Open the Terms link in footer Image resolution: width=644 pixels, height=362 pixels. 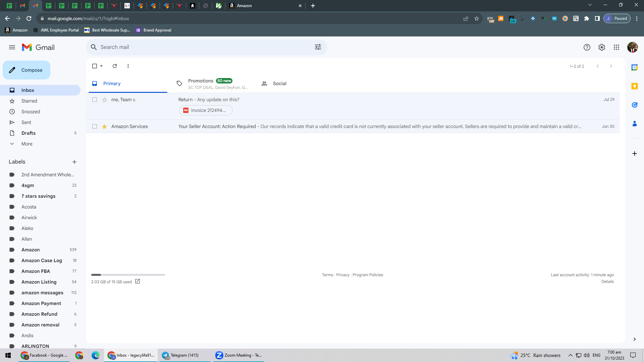tap(327, 275)
